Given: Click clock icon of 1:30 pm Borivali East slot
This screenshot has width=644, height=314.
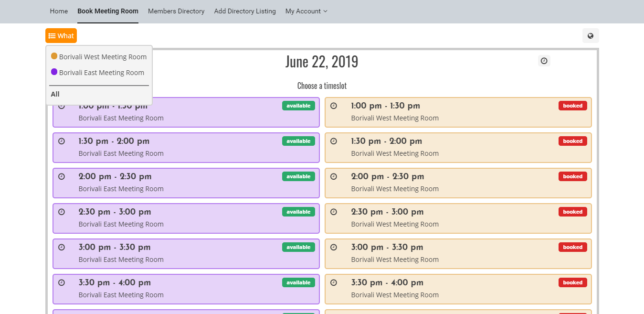Looking at the screenshot, I should (x=62, y=141).
